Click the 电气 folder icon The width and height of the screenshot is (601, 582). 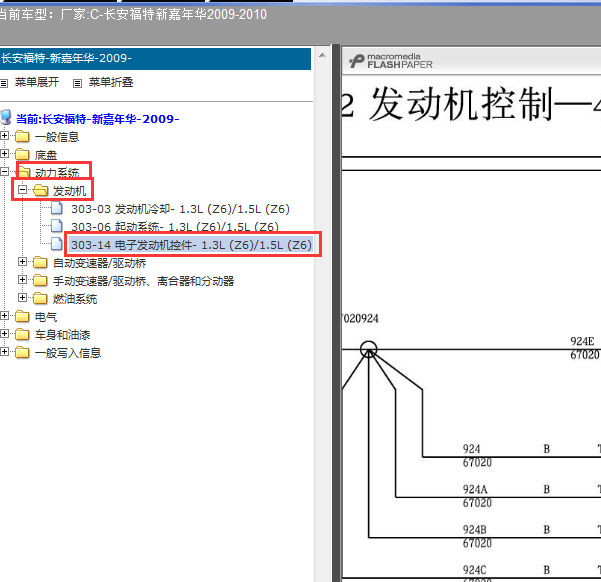click(x=22, y=316)
